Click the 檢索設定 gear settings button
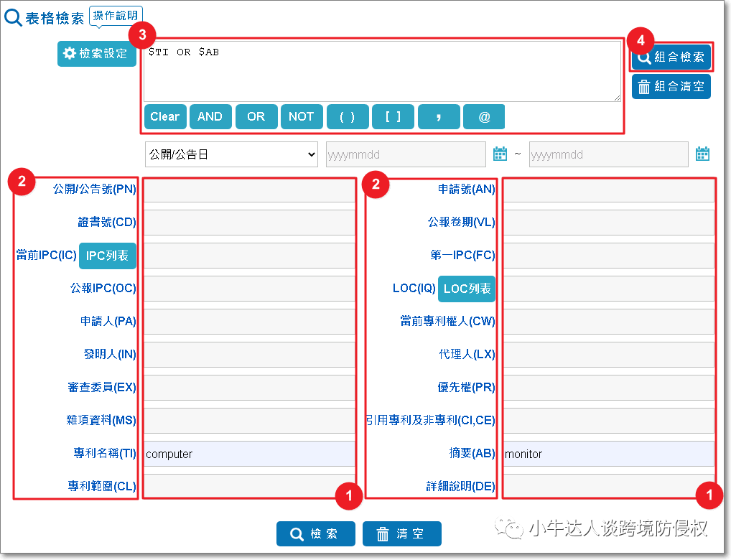This screenshot has width=731, height=560. [97, 54]
